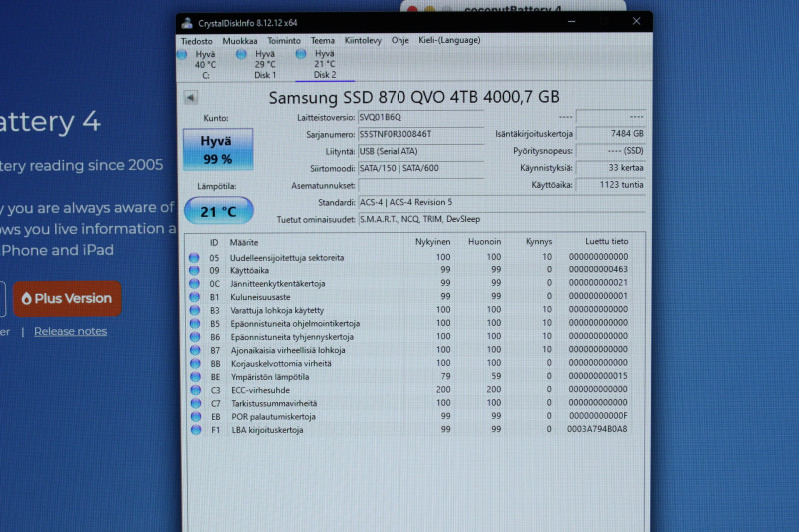This screenshot has height=532, width=799.
Task: Click status orb of C7 Tarkistussummavirheitä
Action: click(195, 403)
